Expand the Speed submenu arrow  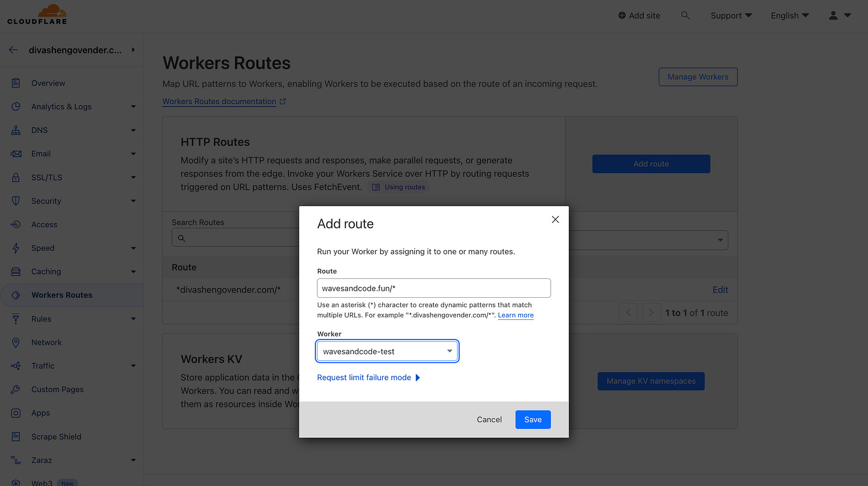coord(133,248)
